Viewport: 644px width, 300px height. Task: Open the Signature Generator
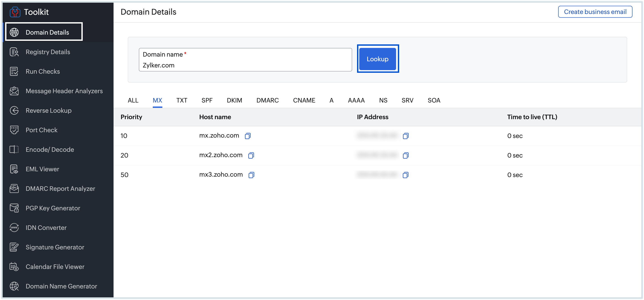[55, 247]
